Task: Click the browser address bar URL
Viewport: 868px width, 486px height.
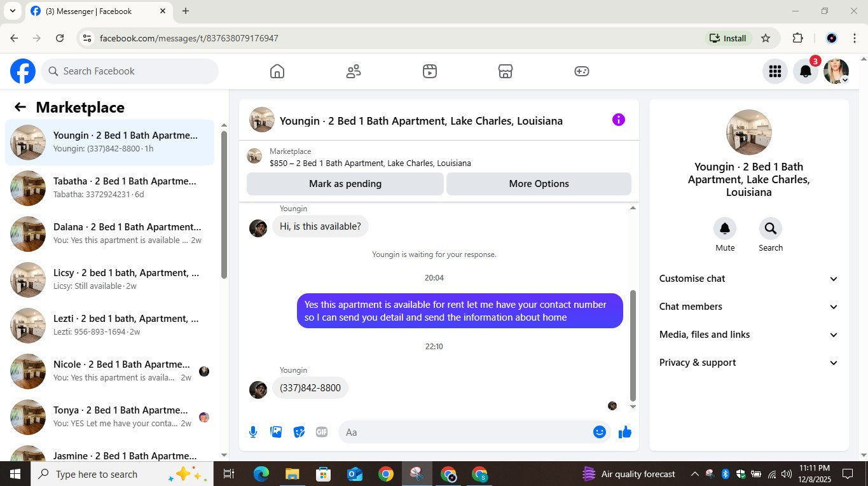Action: click(189, 38)
